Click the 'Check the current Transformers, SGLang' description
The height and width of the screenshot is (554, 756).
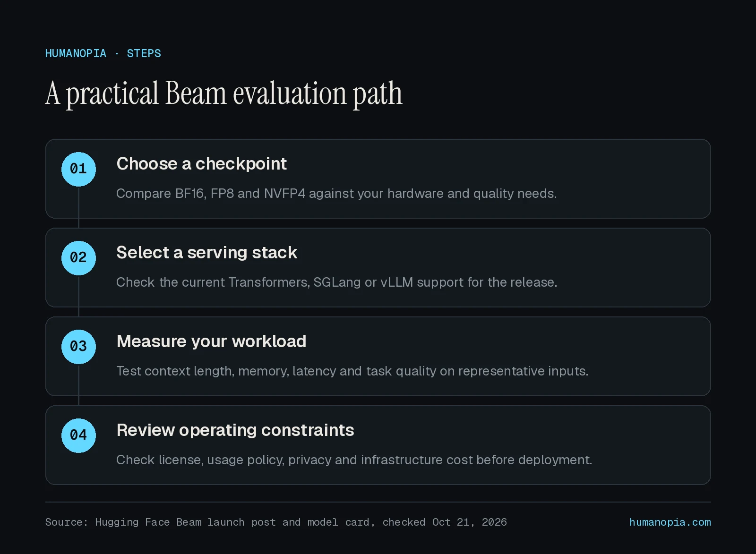[337, 282]
